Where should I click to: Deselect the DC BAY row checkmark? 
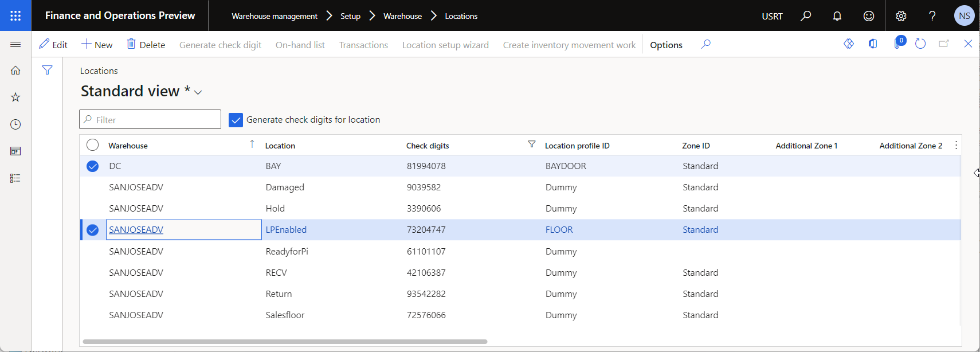92,166
